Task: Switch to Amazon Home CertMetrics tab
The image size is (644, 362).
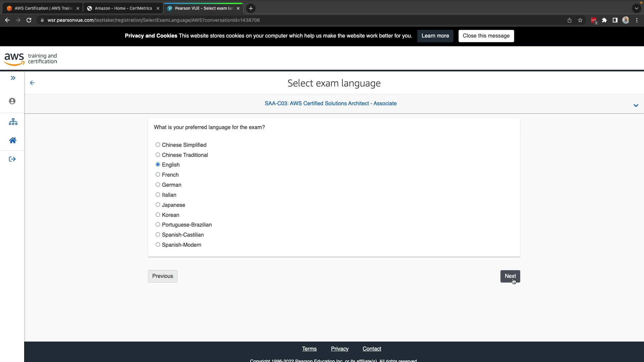Action: coord(123,8)
